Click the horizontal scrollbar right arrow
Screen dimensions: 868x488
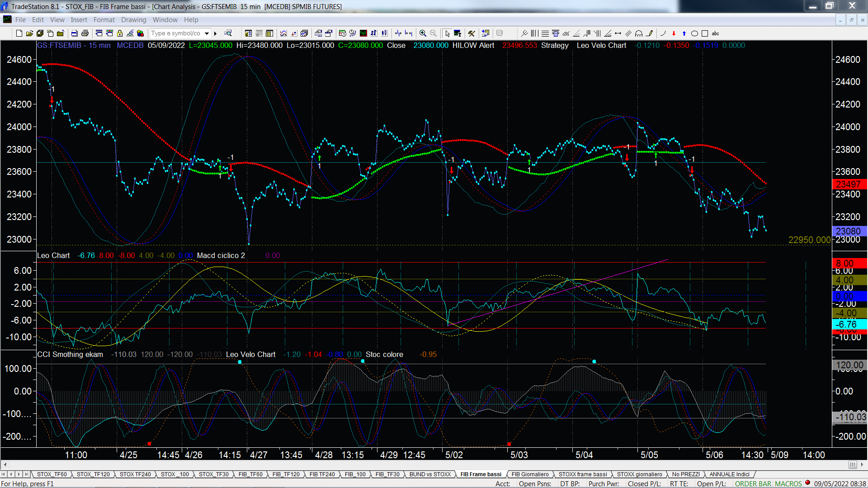point(863,465)
